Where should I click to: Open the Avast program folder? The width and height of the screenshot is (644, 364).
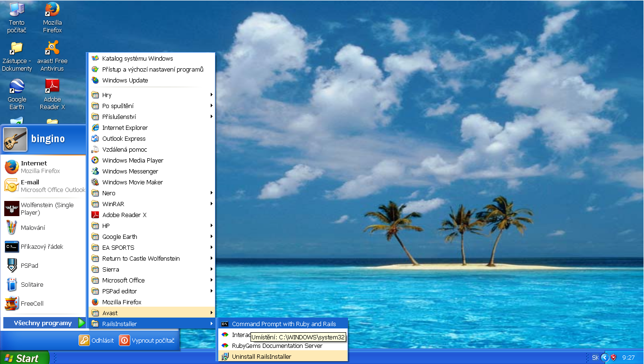tap(152, 313)
